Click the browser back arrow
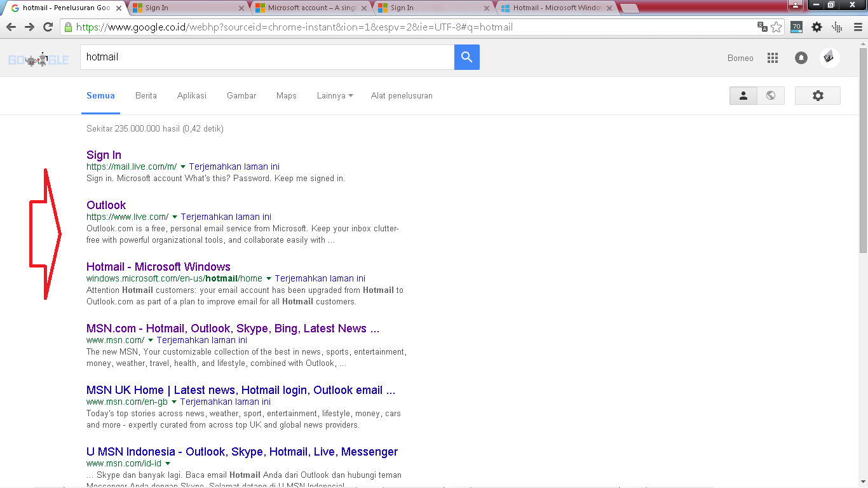The image size is (868, 488). click(x=11, y=27)
